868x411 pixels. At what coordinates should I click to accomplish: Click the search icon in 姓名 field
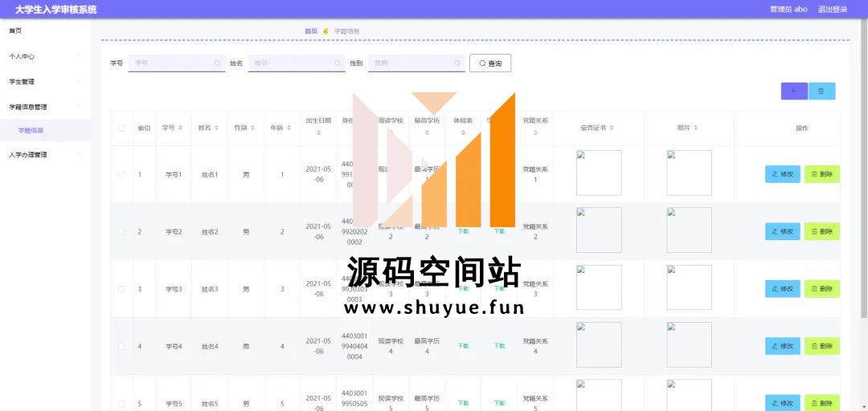pos(337,63)
